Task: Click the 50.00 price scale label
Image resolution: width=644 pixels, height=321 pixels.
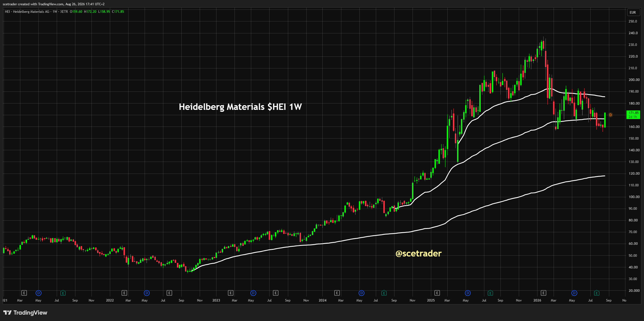Action: pos(633,256)
